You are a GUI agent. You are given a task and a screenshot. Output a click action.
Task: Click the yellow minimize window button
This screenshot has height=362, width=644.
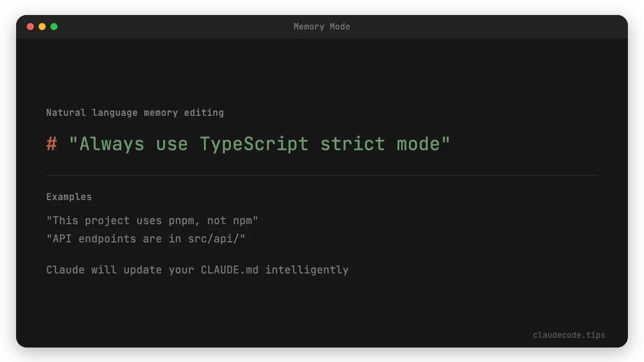tap(42, 26)
